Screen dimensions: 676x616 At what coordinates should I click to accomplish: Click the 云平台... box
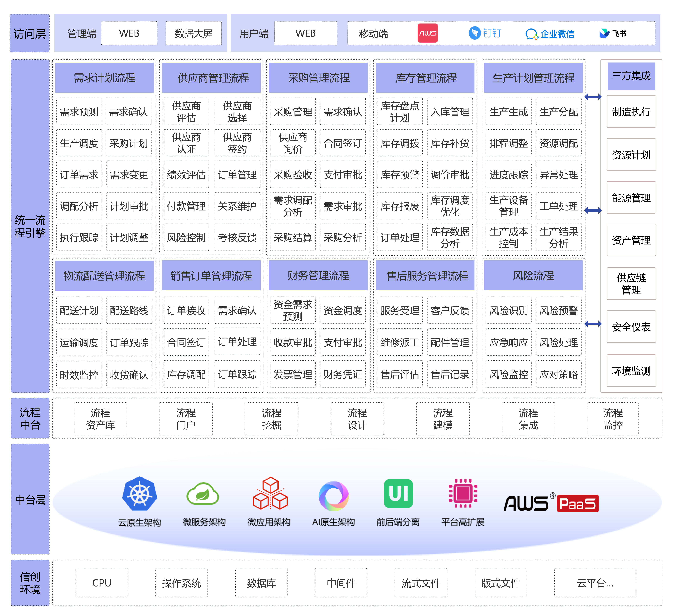pyautogui.click(x=595, y=583)
